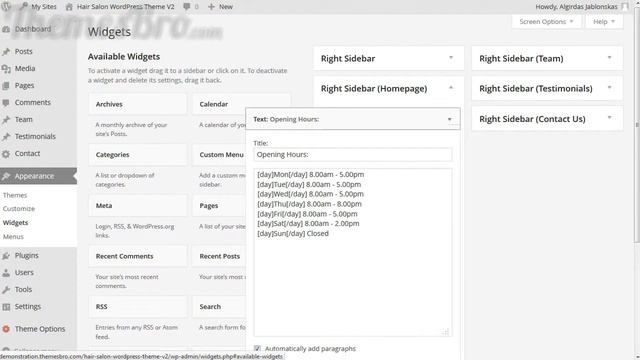This screenshot has width=640, height=360.
Task: Add the Custom Menu widget
Action: coord(219,155)
